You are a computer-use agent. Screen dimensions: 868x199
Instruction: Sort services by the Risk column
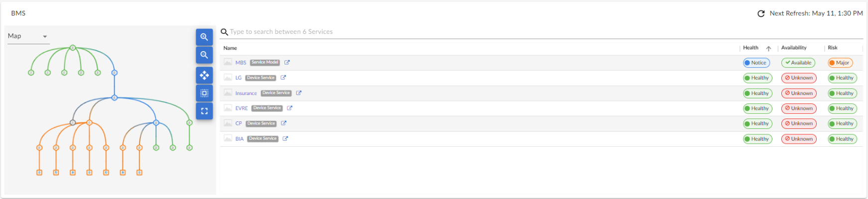833,48
